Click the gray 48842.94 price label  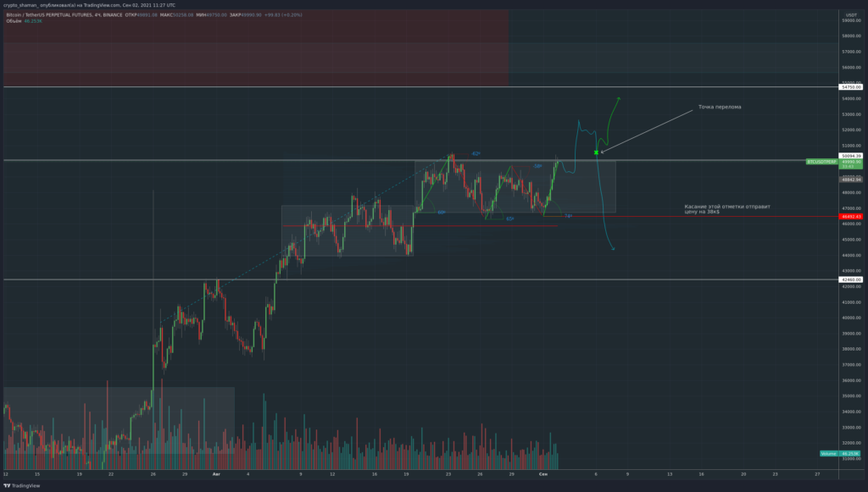click(851, 180)
